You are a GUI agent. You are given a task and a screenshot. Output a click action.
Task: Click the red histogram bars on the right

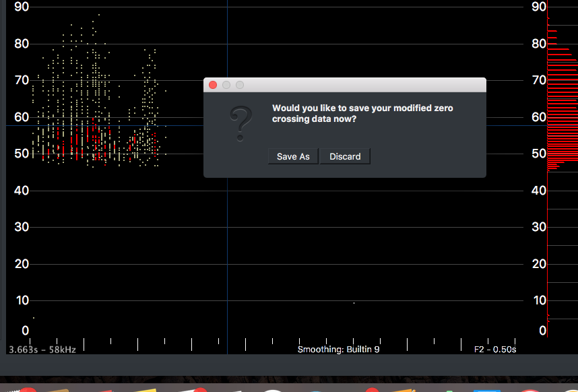(559, 101)
